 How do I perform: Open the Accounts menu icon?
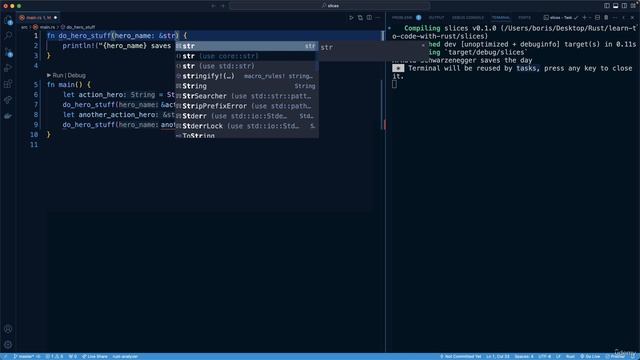point(8,329)
